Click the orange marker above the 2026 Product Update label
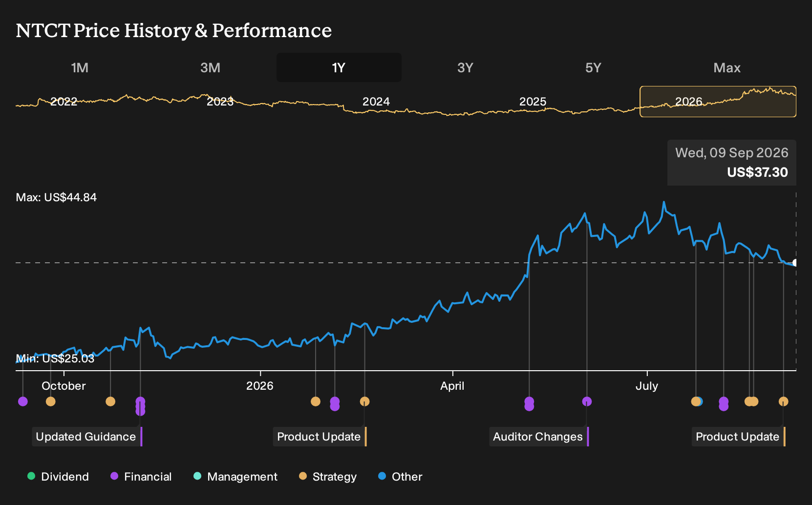 click(x=364, y=401)
